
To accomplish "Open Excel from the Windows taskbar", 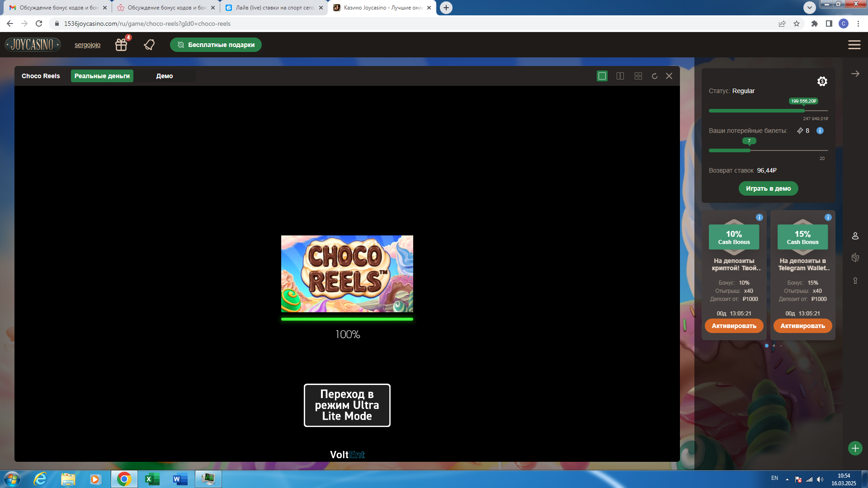I will tap(151, 479).
